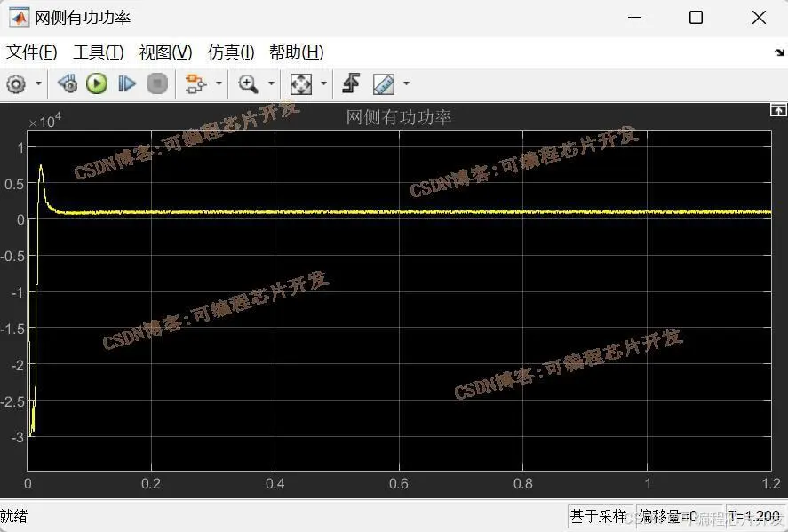Open the 视图(V) menu
Viewport: 788px width, 532px height.
click(x=166, y=52)
